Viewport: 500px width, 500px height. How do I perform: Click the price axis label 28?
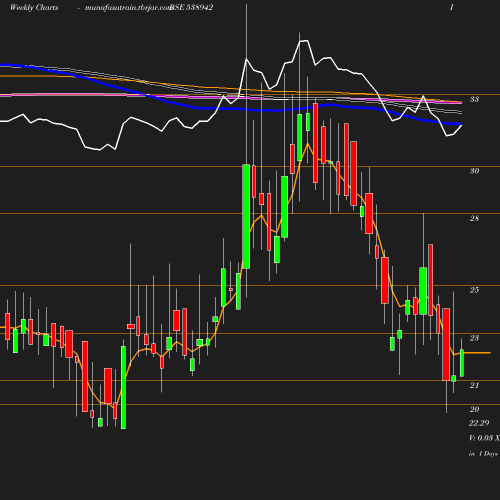pyautogui.click(x=474, y=218)
